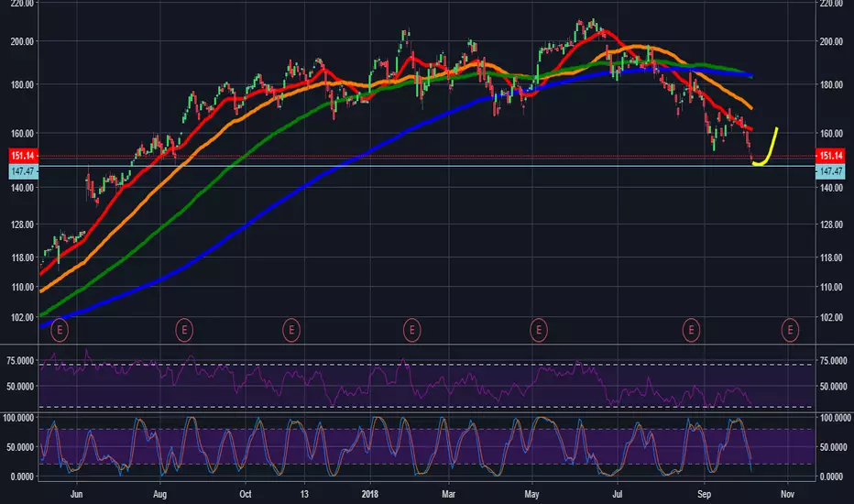The image size is (854, 504).
Task: Click the May label on the time axis
Action: coord(531,494)
